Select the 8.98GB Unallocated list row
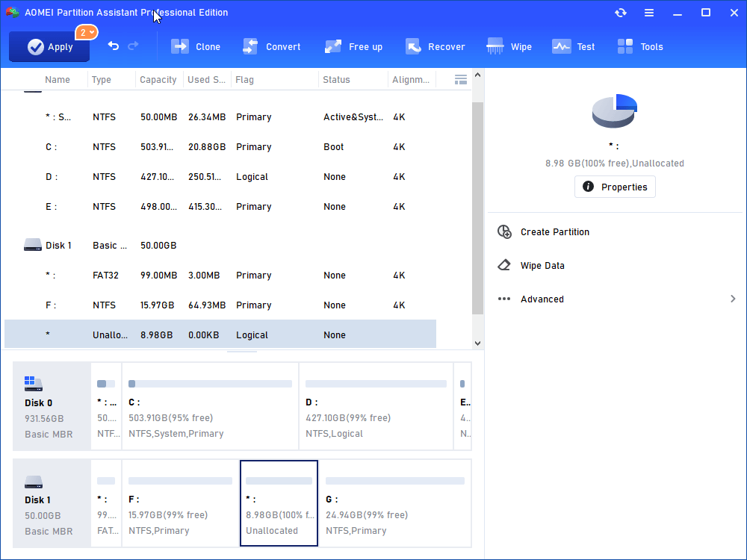Viewport: 747px width, 560px height. [x=220, y=335]
